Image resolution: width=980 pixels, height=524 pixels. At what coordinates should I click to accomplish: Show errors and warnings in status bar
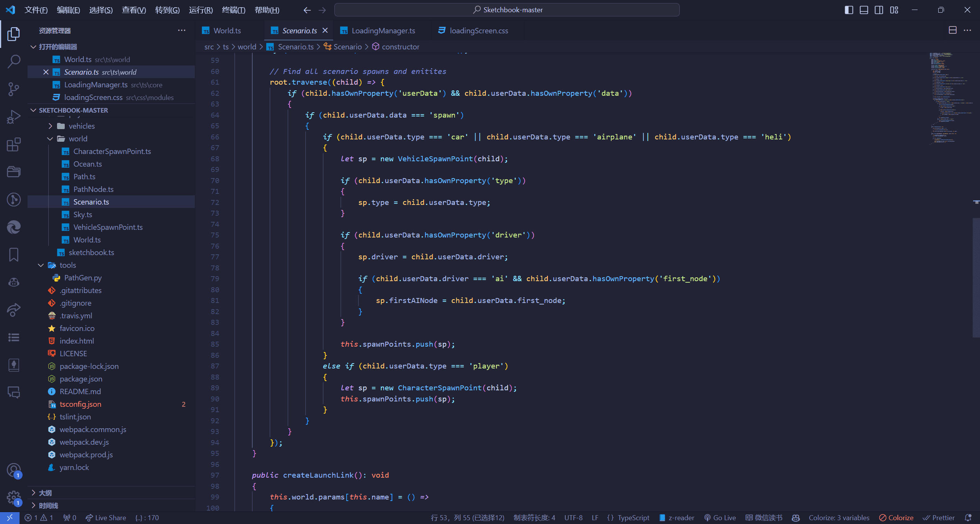(x=39, y=518)
